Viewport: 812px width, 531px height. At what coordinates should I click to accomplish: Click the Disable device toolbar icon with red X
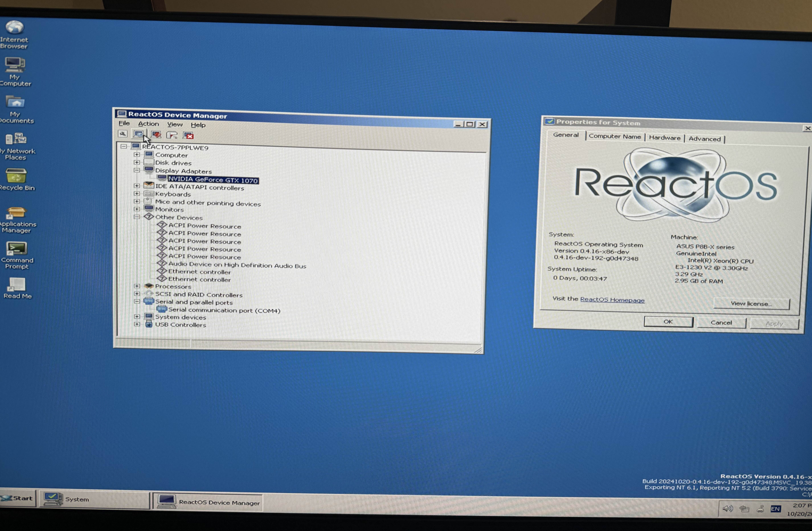click(x=189, y=135)
